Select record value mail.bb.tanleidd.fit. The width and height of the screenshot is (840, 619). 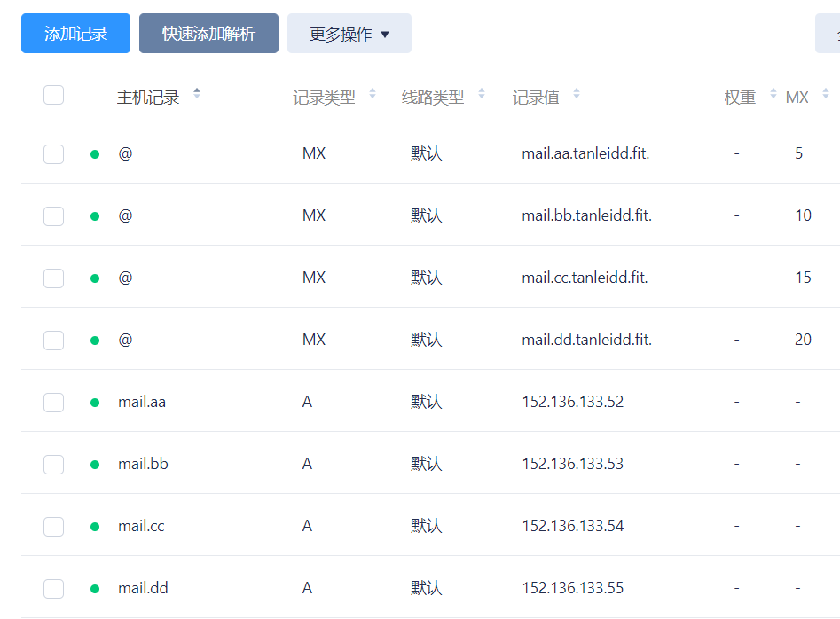[x=586, y=215]
